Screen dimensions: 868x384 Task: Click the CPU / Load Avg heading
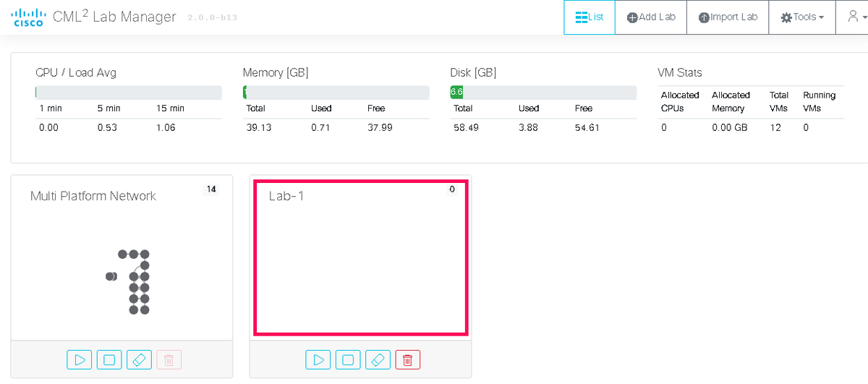tap(76, 72)
